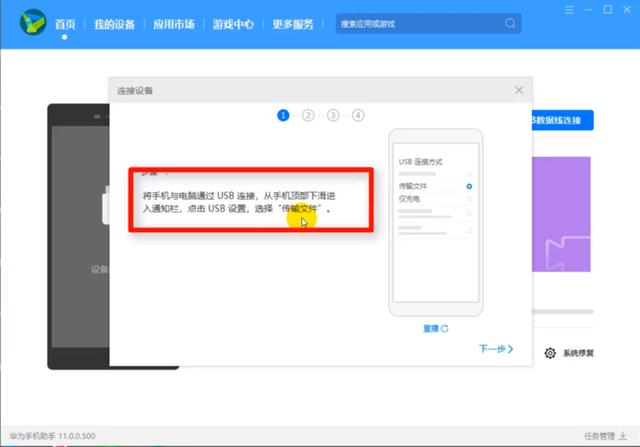Image resolution: width=640 pixels, height=447 pixels.
Task: Close the HiSuite main window
Action: click(x=627, y=9)
